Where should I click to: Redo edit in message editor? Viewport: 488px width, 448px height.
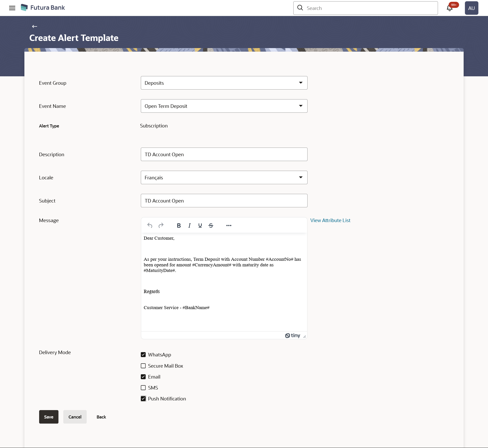point(161,225)
